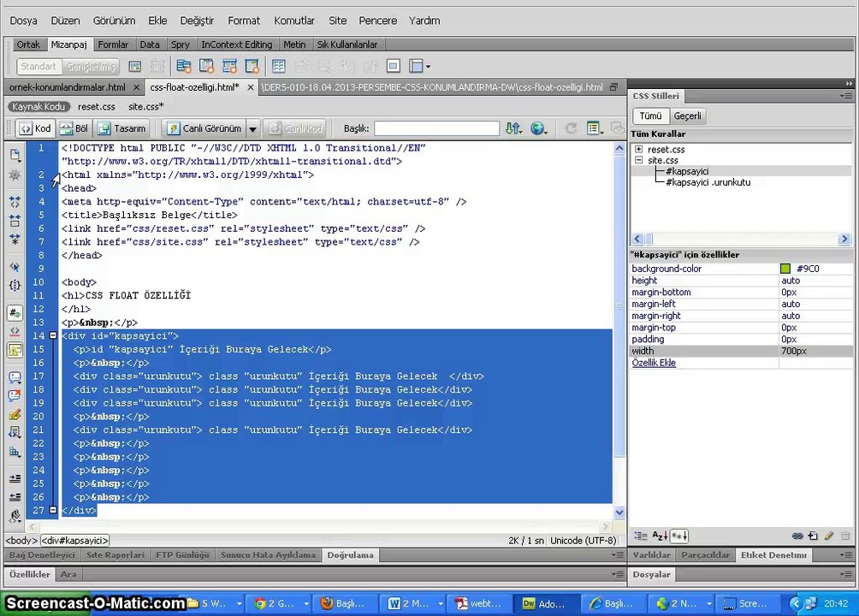
Task: Click the Collapse Full Tag icon
Action: pos(15,202)
